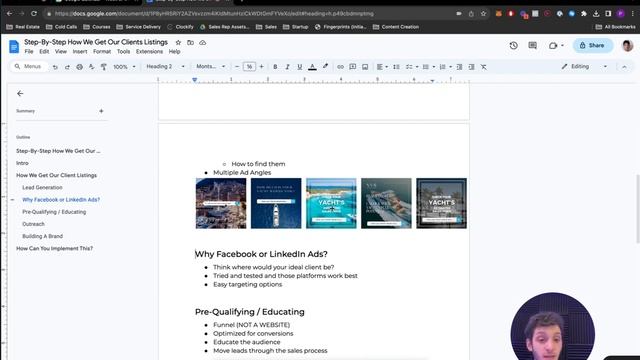Select the Paint format tool
640x360 pixels.
(x=104, y=67)
